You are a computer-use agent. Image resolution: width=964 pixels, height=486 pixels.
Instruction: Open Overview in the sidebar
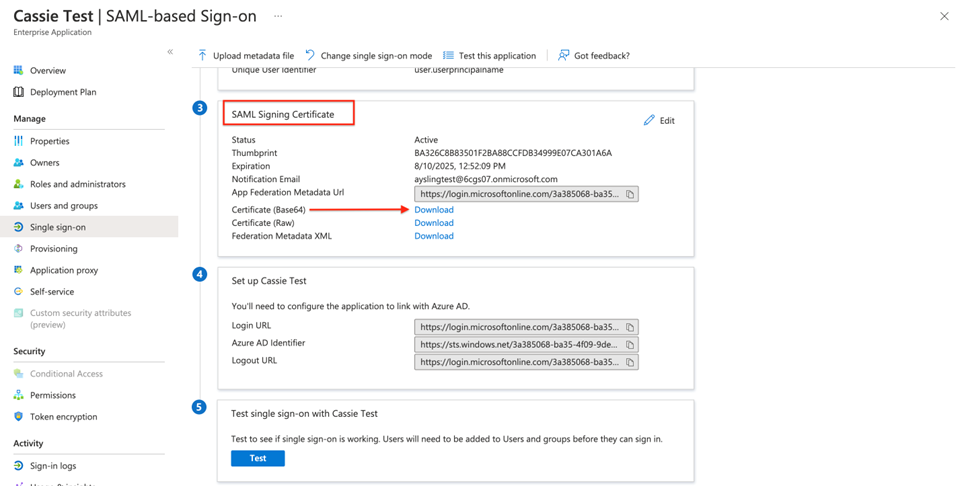tap(48, 71)
